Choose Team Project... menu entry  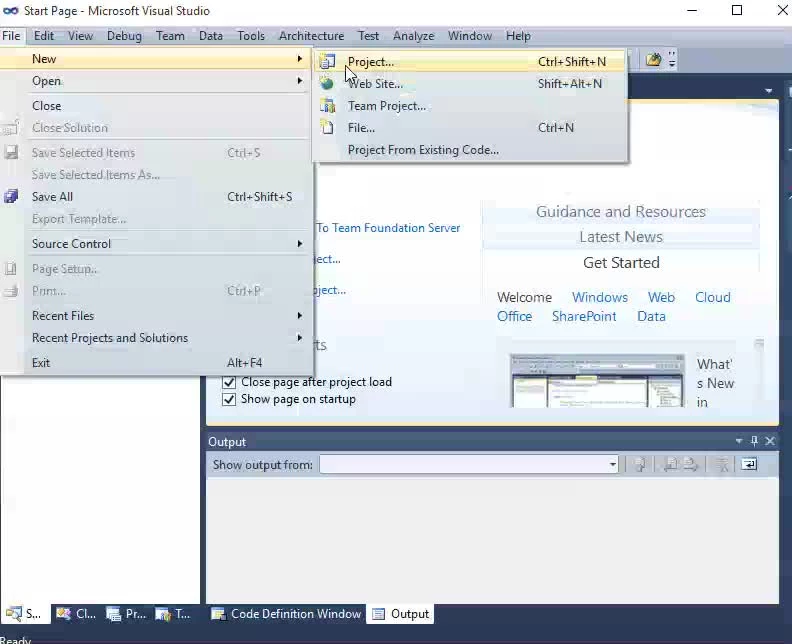(470, 106)
